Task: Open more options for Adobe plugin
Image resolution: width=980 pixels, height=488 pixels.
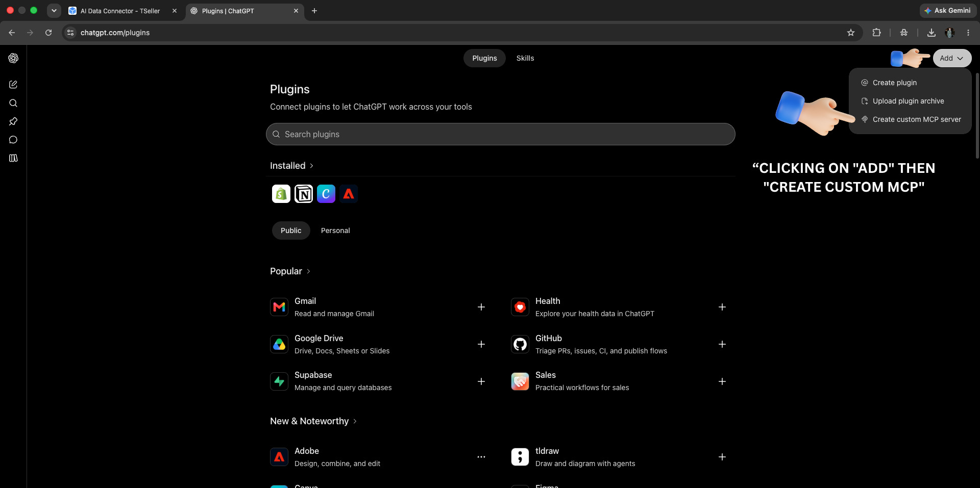Action: [x=481, y=457]
